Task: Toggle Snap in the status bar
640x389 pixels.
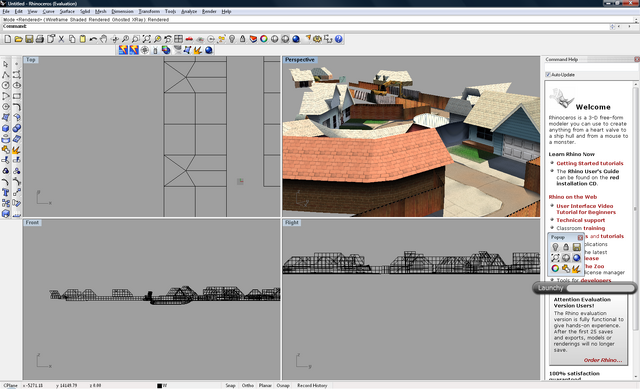Action: point(231,385)
